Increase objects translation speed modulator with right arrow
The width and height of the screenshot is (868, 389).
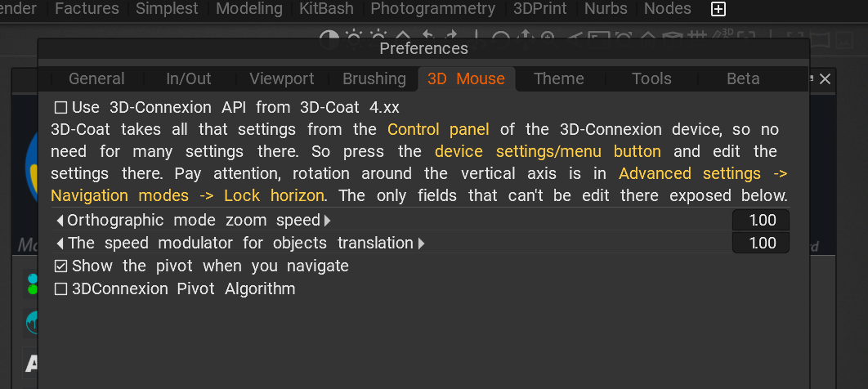(x=422, y=244)
